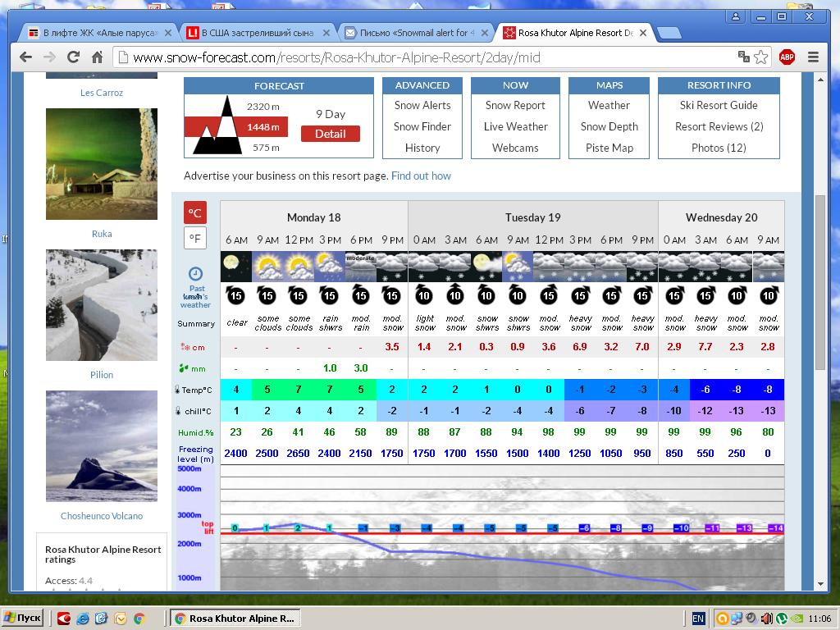Select the Rosa Khutor Alpine taskbar window button
This screenshot has width=840, height=630.
[235, 619]
